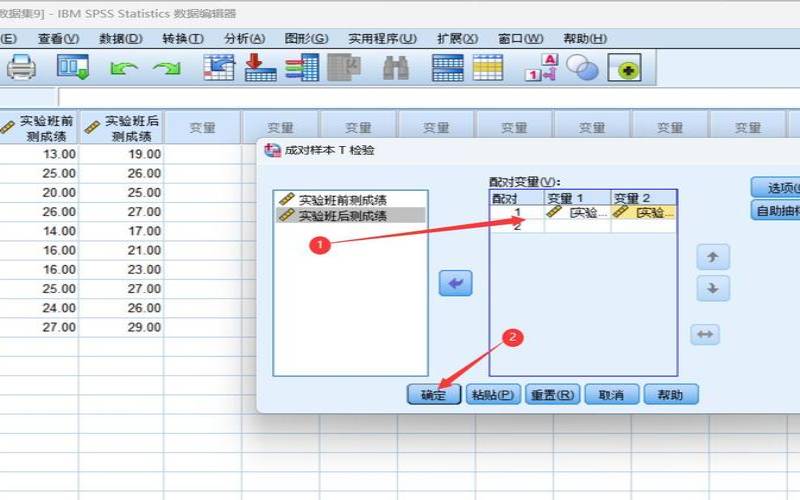This screenshot has height=500, width=800.
Task: Open the 转换(T) menu
Action: pyautogui.click(x=182, y=38)
